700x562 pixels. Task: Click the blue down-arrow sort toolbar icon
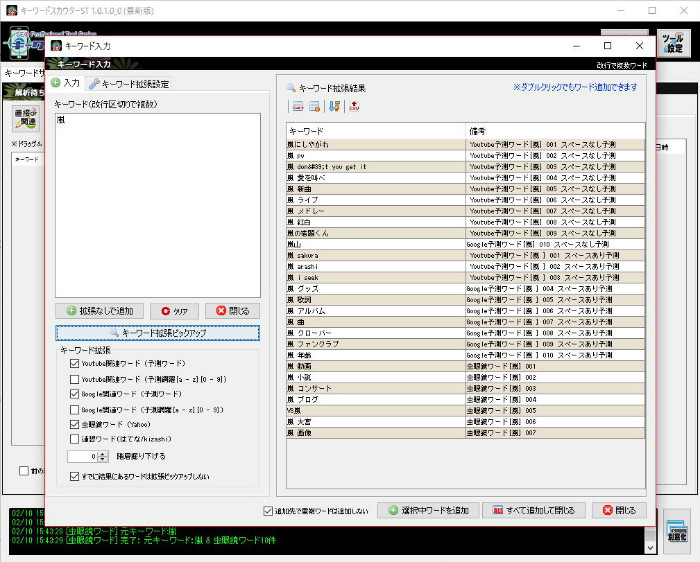334,106
